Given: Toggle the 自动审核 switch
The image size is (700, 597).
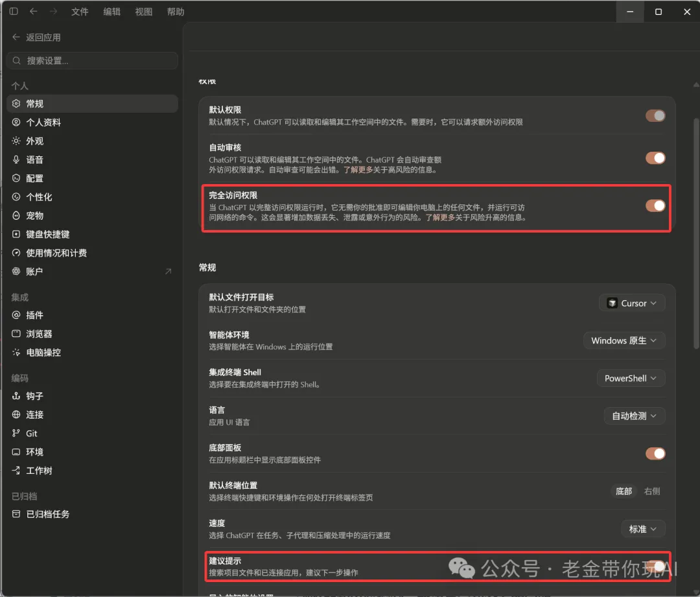Looking at the screenshot, I should click(655, 158).
